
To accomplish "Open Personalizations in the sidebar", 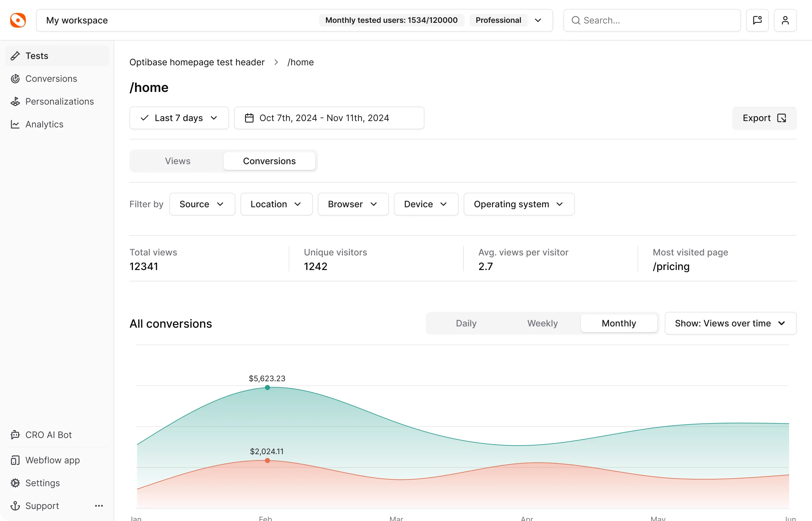I will [59, 101].
